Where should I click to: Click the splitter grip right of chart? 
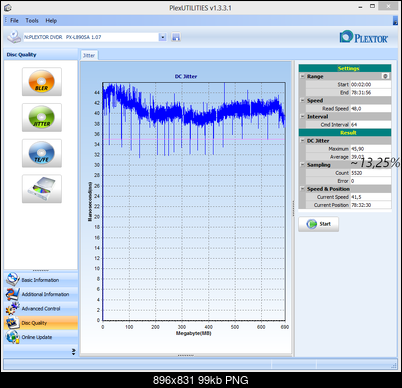(x=293, y=208)
